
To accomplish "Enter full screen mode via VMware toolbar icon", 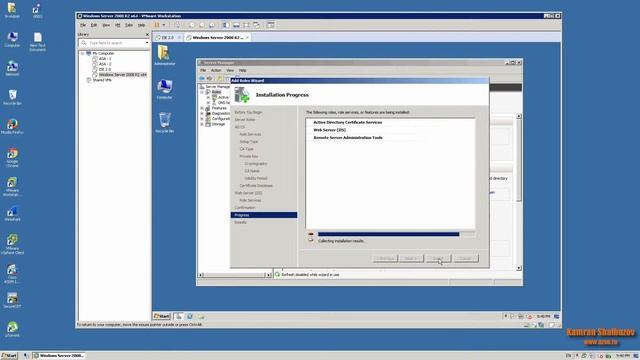I will point(246,25).
